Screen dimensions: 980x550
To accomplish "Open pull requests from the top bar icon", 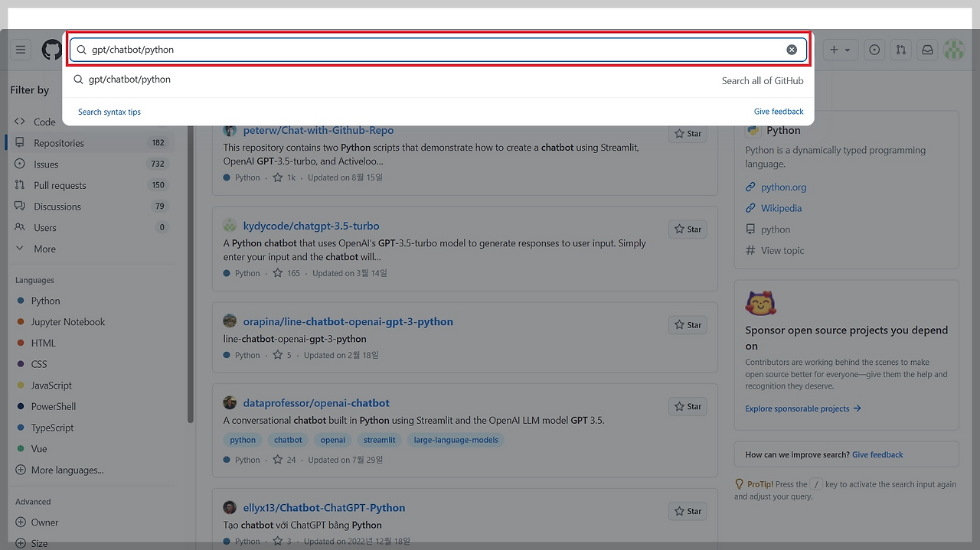I will [900, 49].
